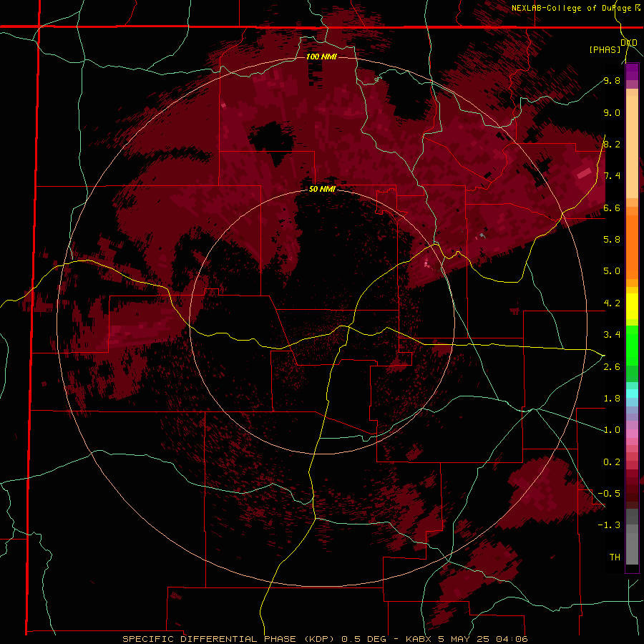
Task: Click the green swatch on the color bar
Action: 632,345
